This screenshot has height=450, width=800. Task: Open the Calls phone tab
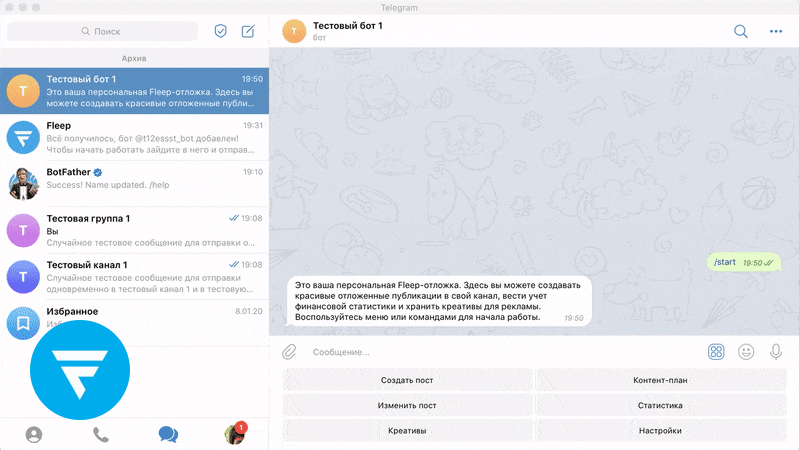pos(101,435)
